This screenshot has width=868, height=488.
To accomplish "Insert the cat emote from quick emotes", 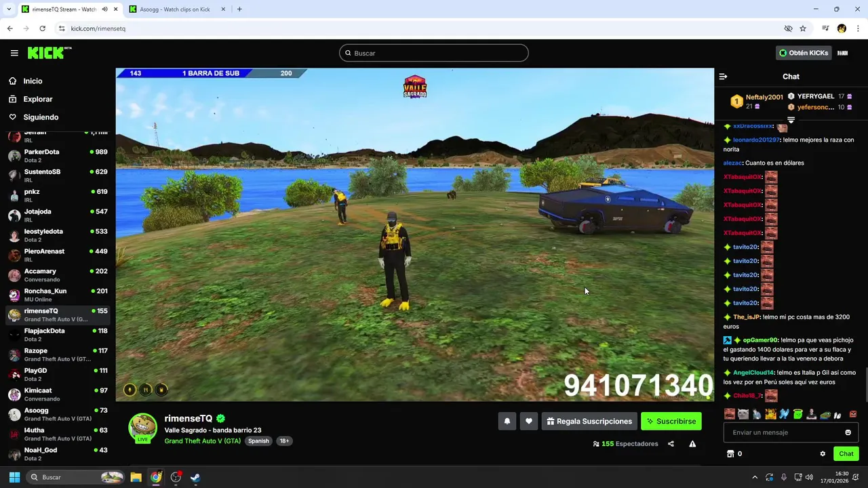I will point(743,414).
